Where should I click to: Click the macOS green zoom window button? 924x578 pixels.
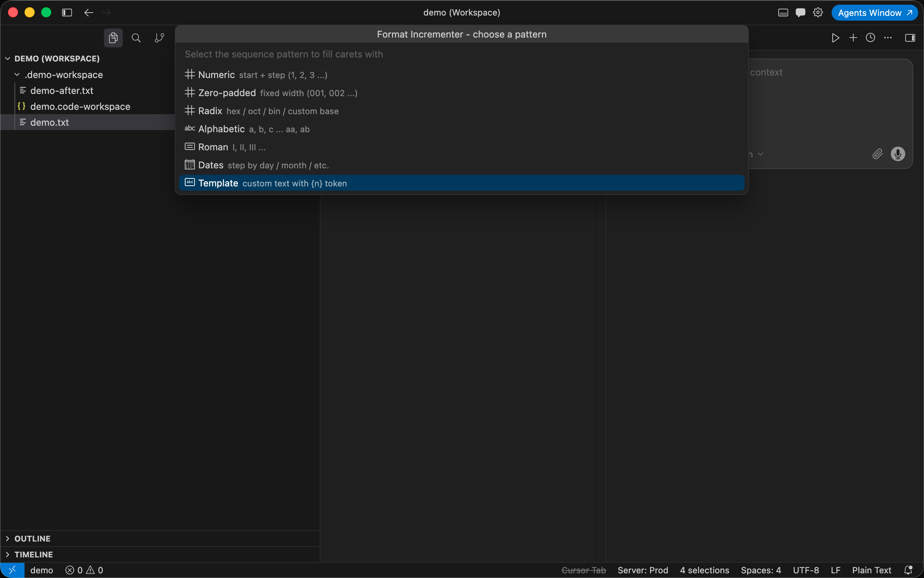tap(46, 13)
